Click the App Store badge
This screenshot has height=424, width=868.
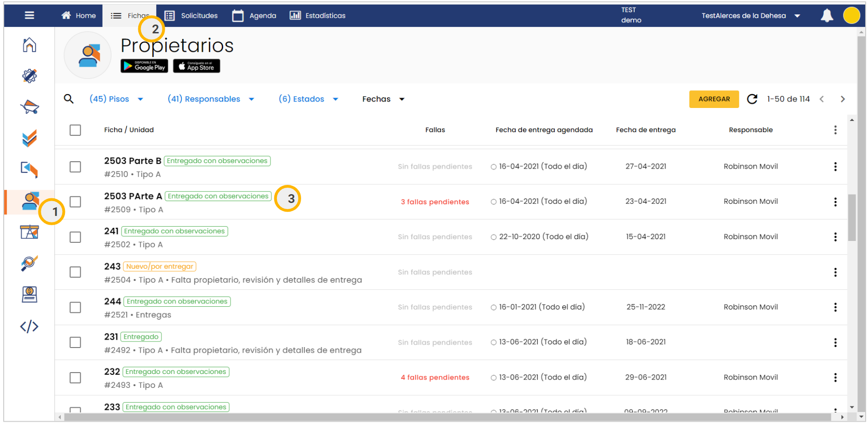click(x=196, y=66)
